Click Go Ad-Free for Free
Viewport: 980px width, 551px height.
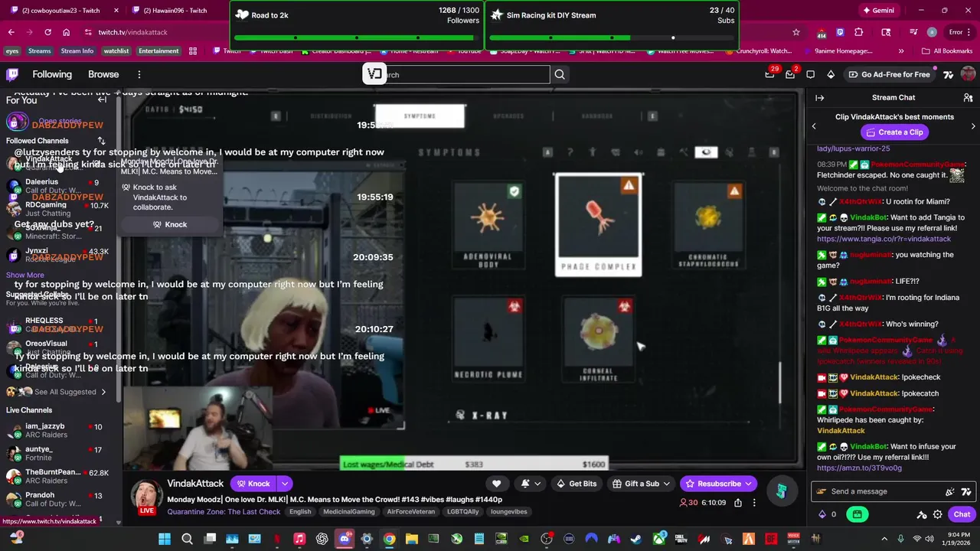click(889, 74)
